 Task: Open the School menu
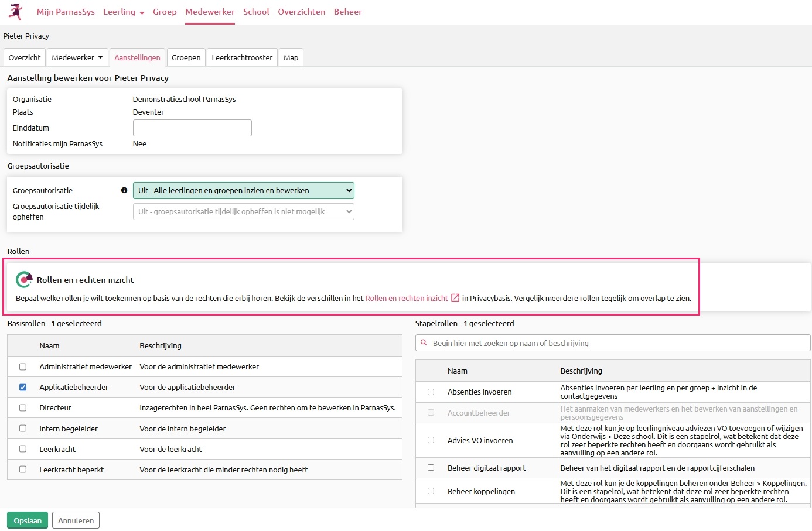[x=256, y=12]
